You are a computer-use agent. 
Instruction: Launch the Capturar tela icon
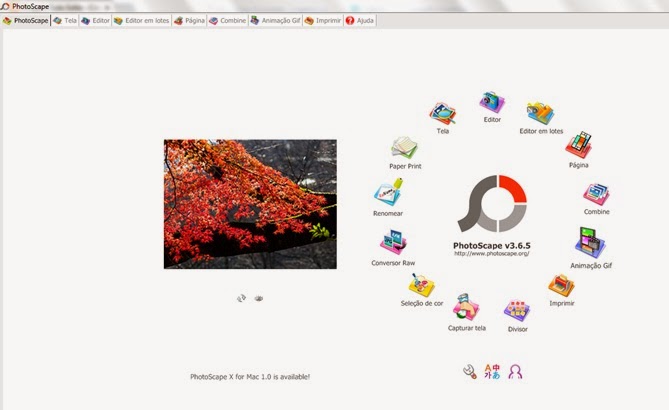pyautogui.click(x=466, y=306)
